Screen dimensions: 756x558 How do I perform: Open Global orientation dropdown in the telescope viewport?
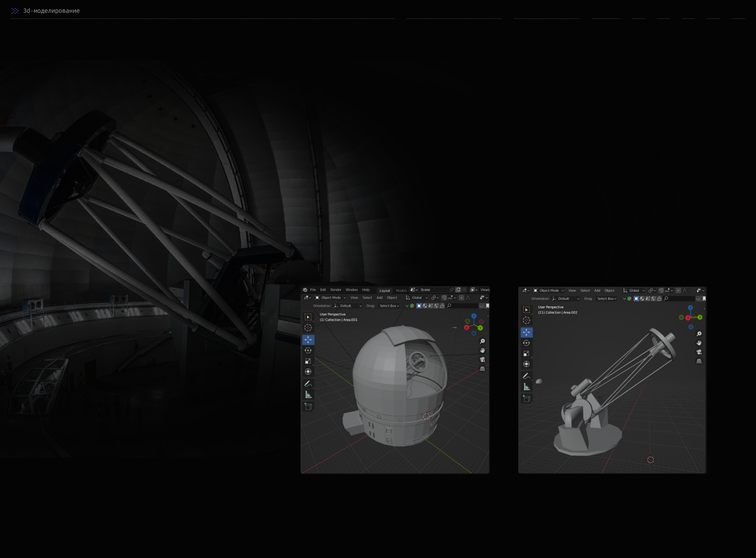(634, 291)
